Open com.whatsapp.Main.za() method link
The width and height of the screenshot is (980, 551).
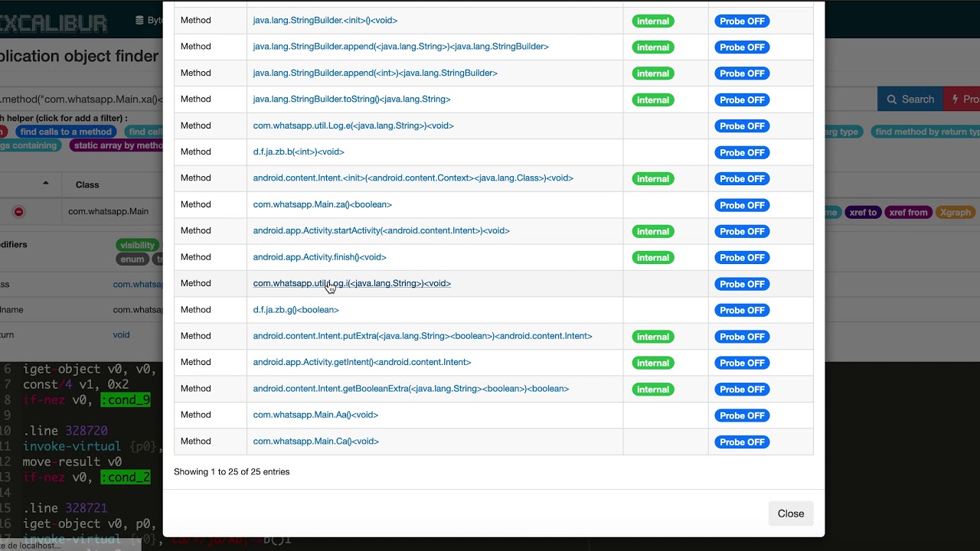click(x=322, y=204)
